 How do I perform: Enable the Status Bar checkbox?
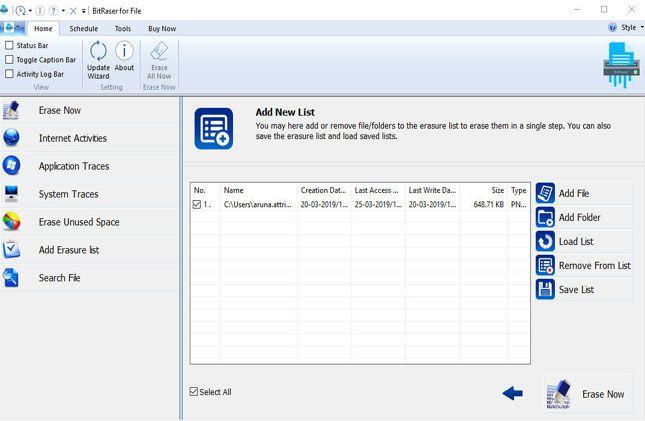point(10,46)
